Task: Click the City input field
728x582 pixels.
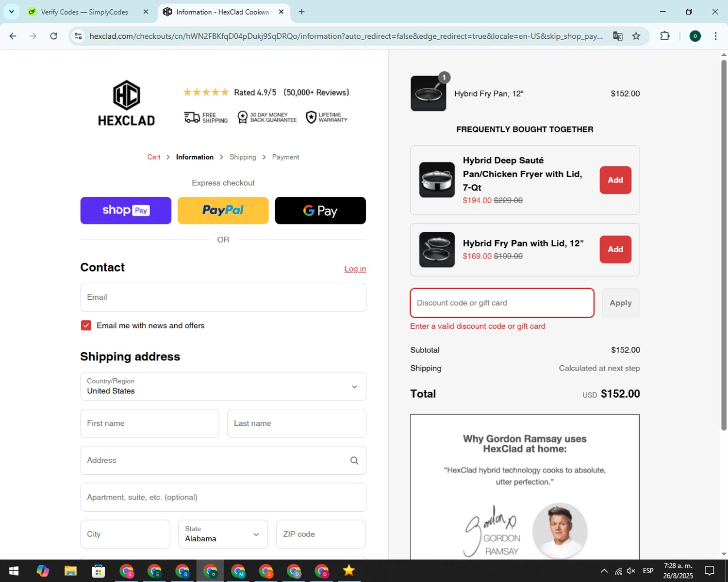Action: coord(125,534)
